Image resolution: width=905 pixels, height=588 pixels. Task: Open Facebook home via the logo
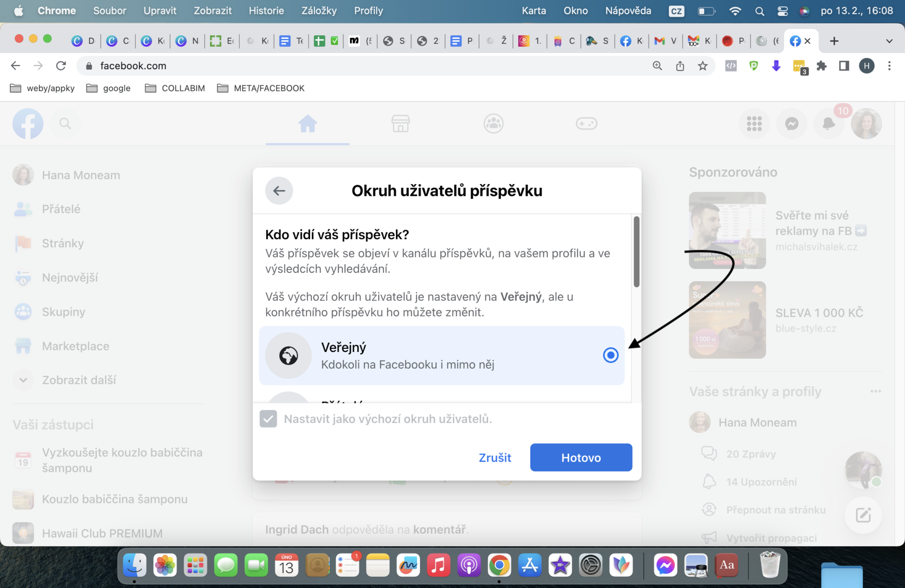(28, 123)
